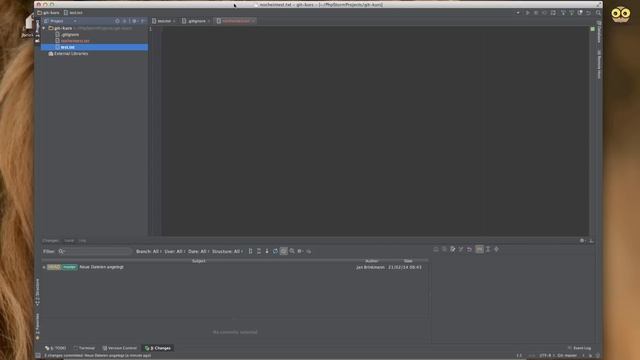Image resolution: width=640 pixels, height=360 pixels.
Task: Toggle the highlighted group-by button in details toolbar
Action: 480,249
